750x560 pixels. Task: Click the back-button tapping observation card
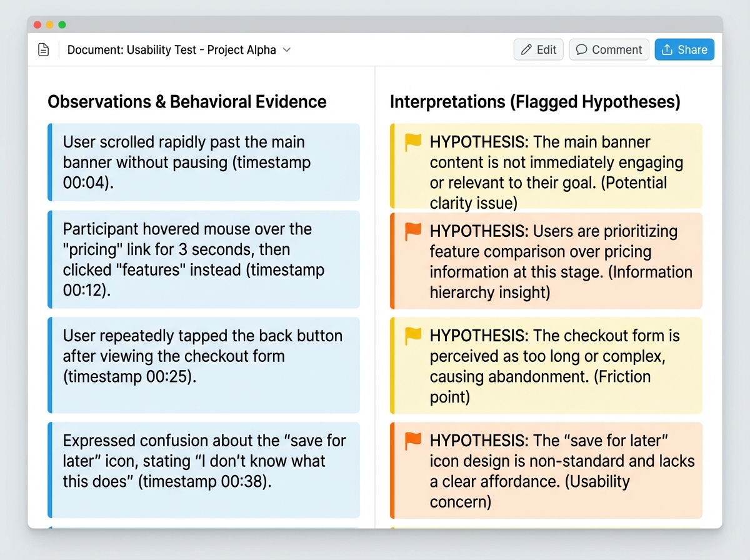(203, 364)
